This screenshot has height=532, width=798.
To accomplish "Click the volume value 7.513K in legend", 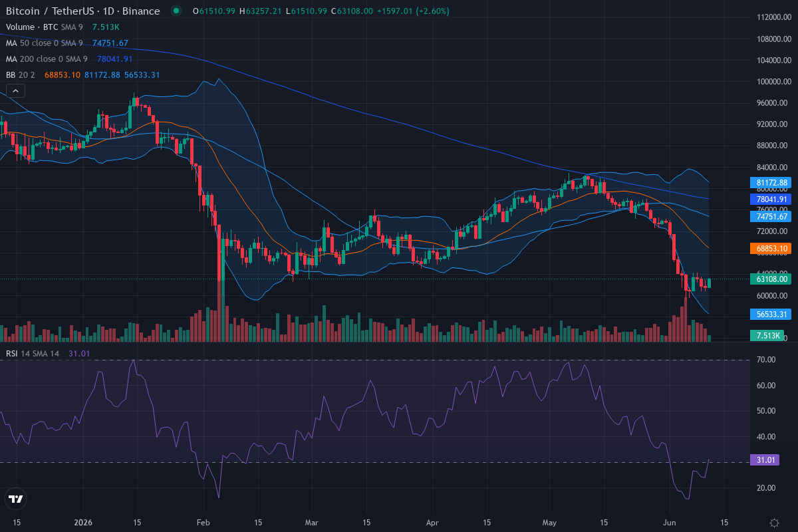I will (106, 27).
